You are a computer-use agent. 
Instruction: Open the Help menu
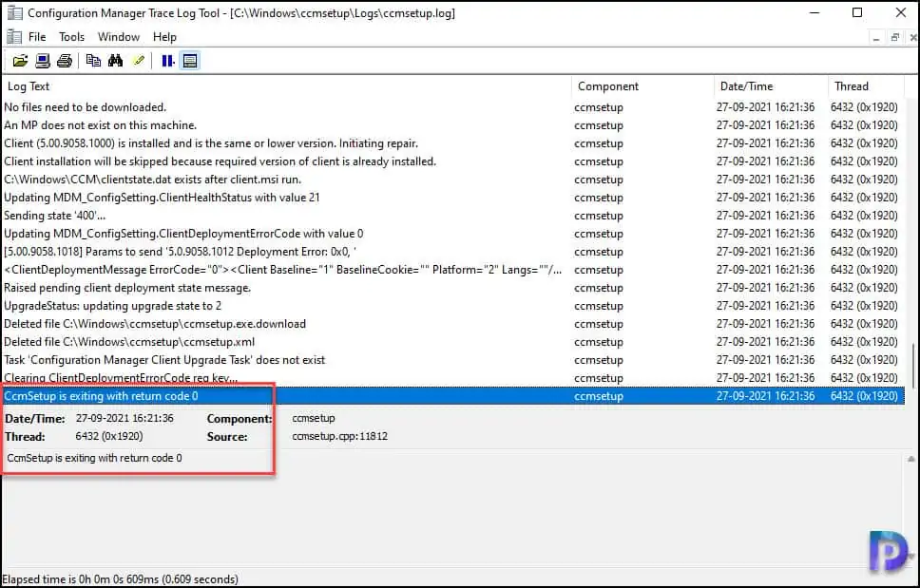coord(164,37)
